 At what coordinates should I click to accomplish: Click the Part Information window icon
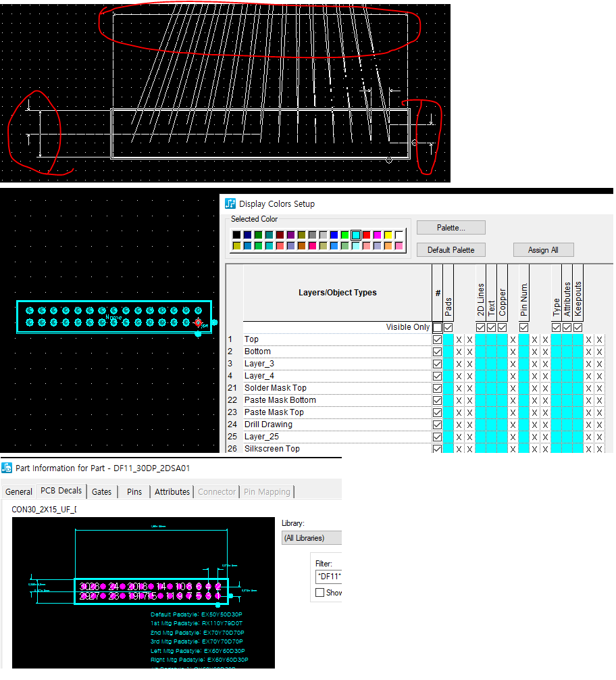click(7, 468)
